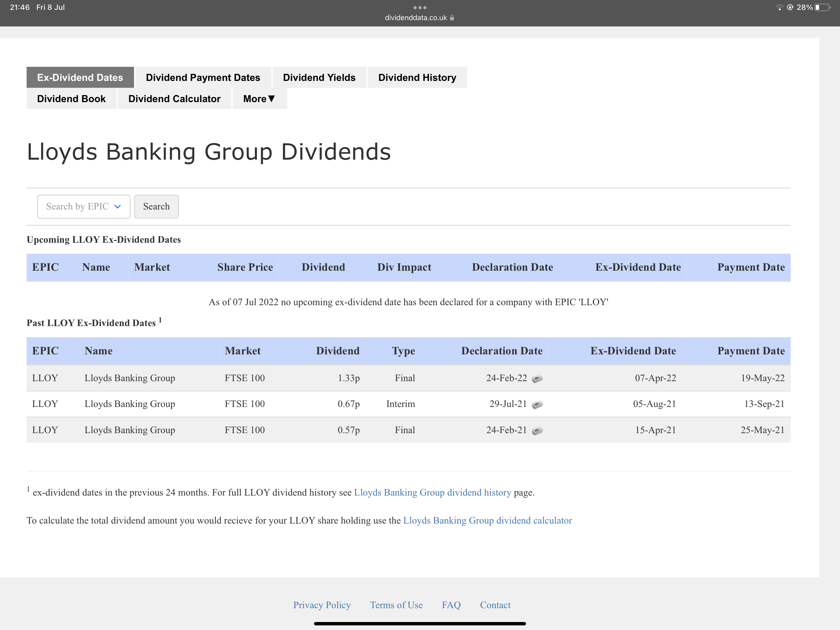Image resolution: width=840 pixels, height=630 pixels.
Task: Expand the Search by EPIC dropdown
Action: (x=84, y=206)
